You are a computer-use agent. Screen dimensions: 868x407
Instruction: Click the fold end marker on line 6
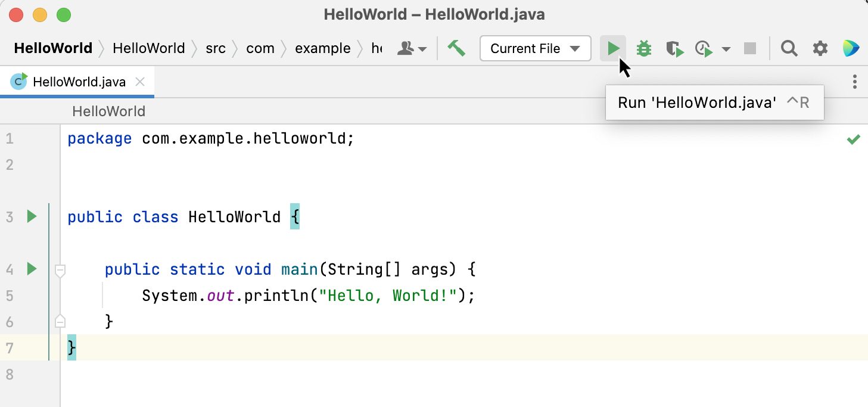60,322
